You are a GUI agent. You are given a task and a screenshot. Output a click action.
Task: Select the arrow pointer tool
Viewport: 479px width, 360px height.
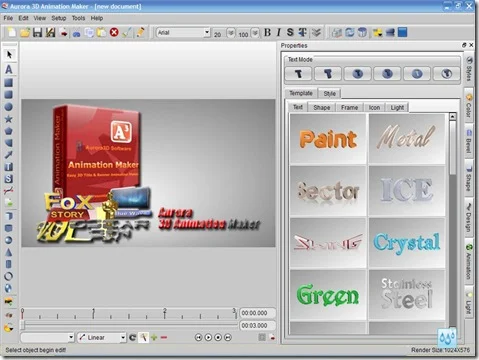(9, 54)
